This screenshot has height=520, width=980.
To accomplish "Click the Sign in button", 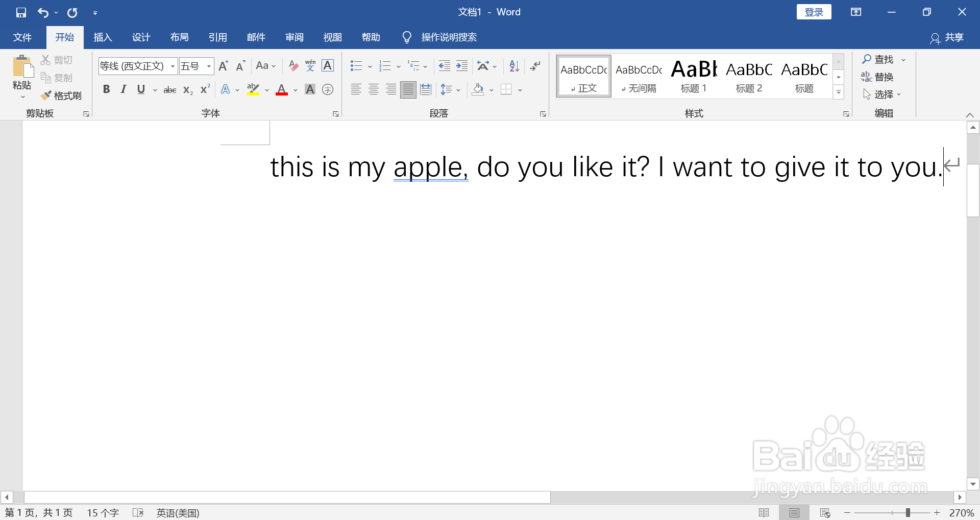I will 814,12.
